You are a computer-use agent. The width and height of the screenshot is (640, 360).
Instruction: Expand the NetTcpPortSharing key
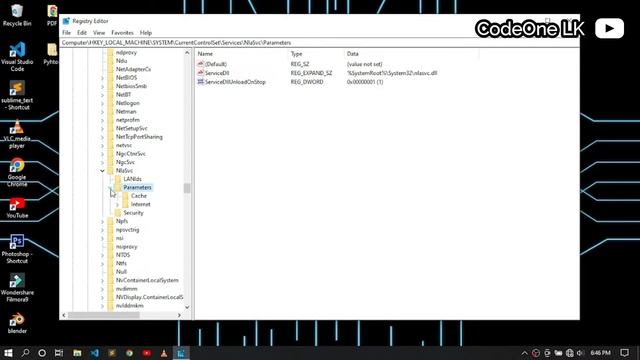(102, 137)
